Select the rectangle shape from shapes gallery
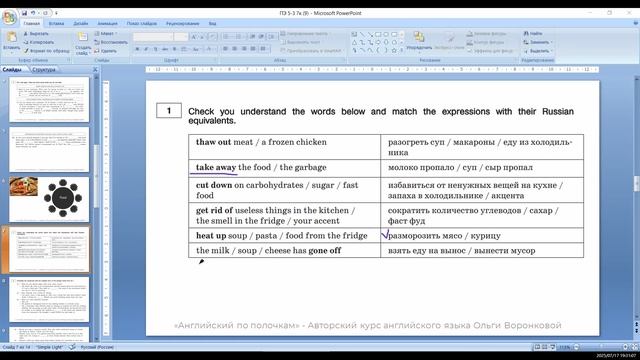 378,34
